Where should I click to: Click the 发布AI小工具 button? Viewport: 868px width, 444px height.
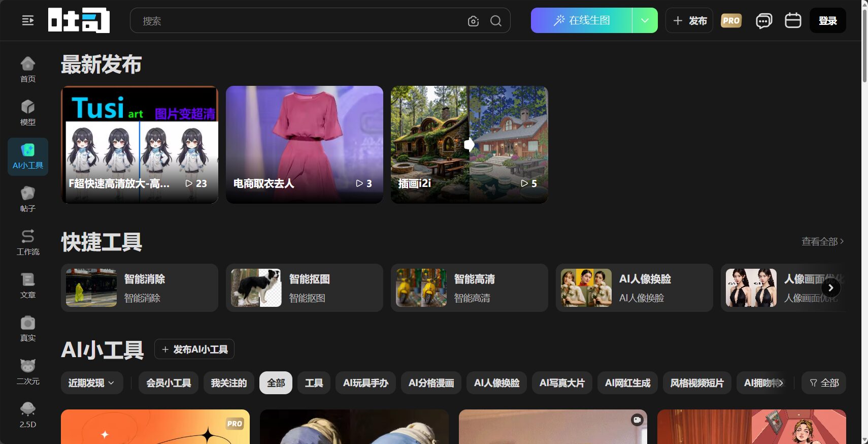pyautogui.click(x=194, y=349)
